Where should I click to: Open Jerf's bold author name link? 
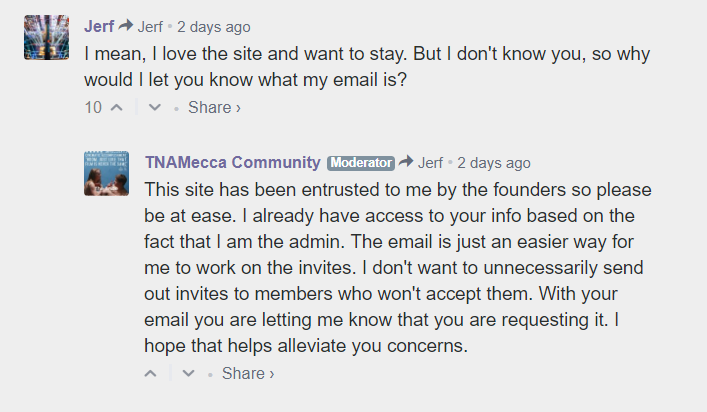point(99,27)
